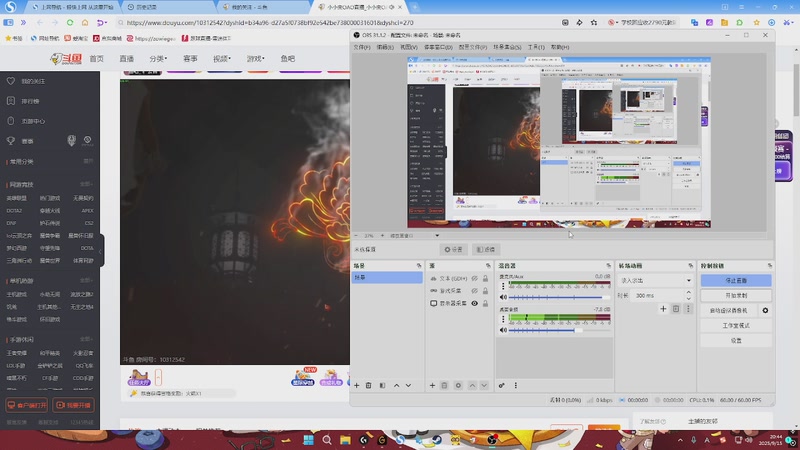Click the Douyu logo

tap(66, 59)
